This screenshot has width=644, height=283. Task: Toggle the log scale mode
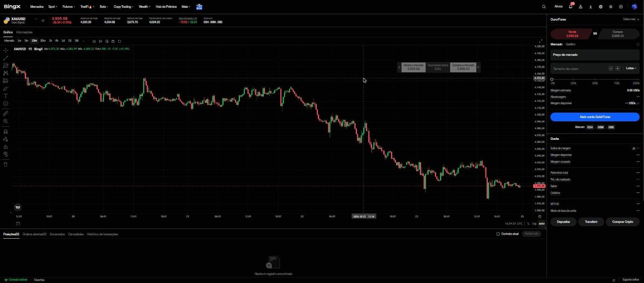pos(534,224)
